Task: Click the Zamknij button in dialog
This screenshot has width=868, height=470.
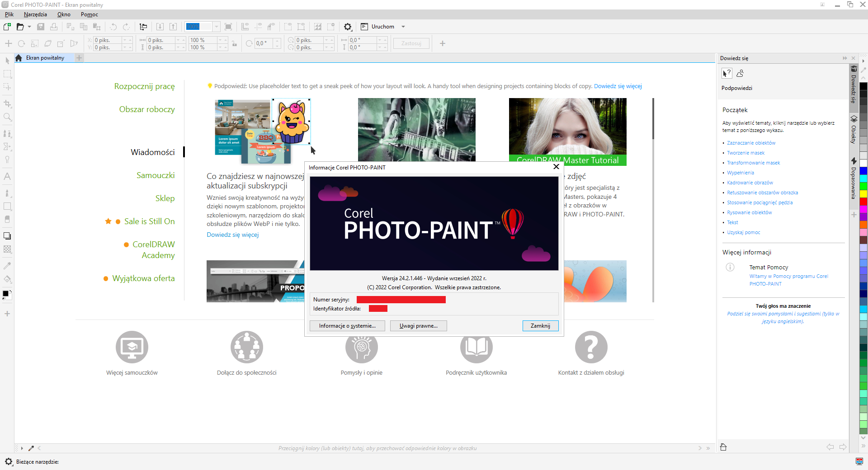Action: pos(540,326)
